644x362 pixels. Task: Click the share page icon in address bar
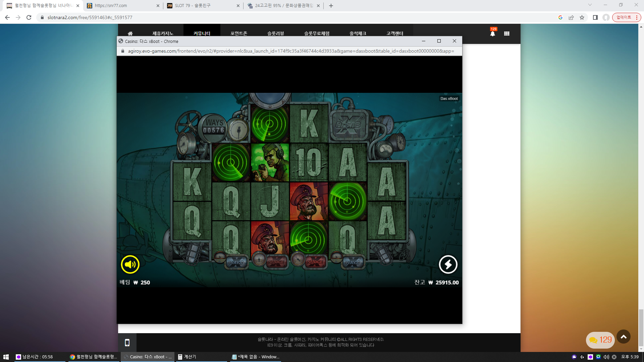point(571,17)
